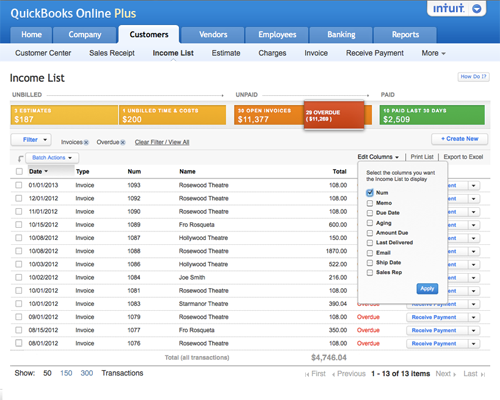Image resolution: width=500 pixels, height=400 pixels.
Task: Open action dropdown for invoice 1077 row
Action: coord(474,330)
